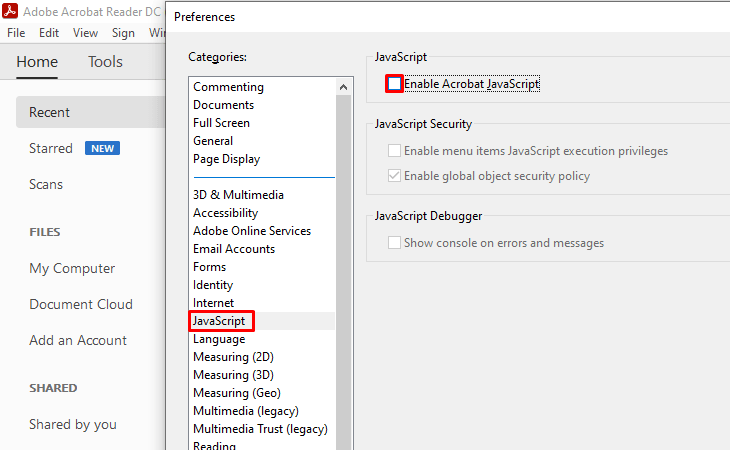Click the Categories list scrollbar track
The image size is (730, 450).
(x=344, y=272)
